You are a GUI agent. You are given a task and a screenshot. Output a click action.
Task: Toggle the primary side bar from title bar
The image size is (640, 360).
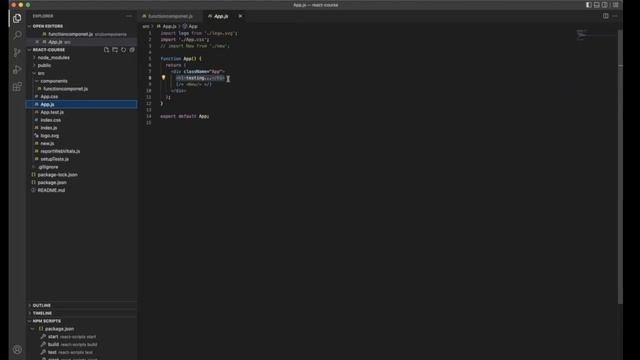(589, 5)
